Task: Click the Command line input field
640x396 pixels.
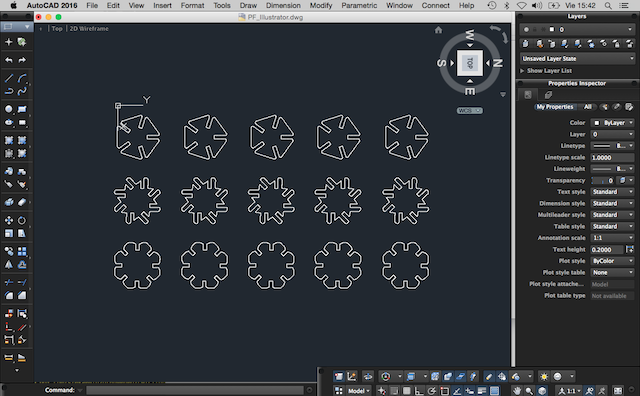Action: point(195,390)
